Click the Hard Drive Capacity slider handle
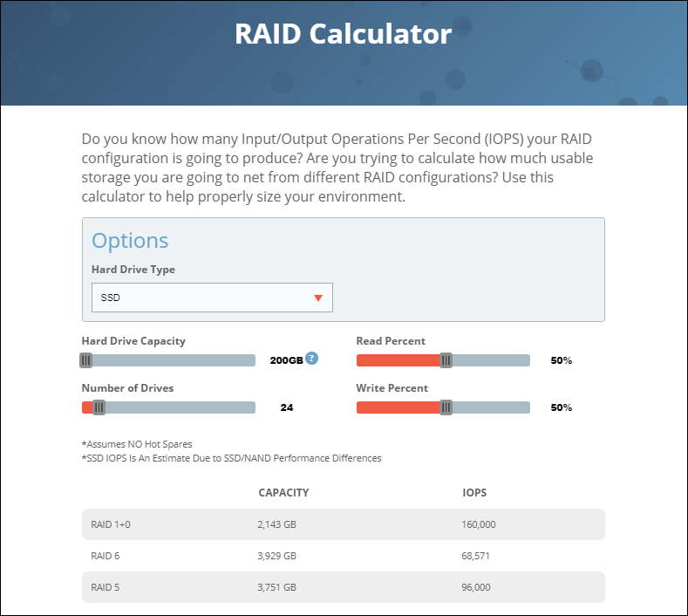 86,360
